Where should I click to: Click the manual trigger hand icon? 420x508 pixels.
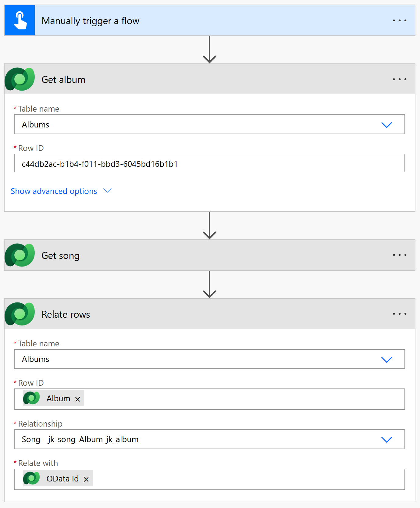(20, 20)
